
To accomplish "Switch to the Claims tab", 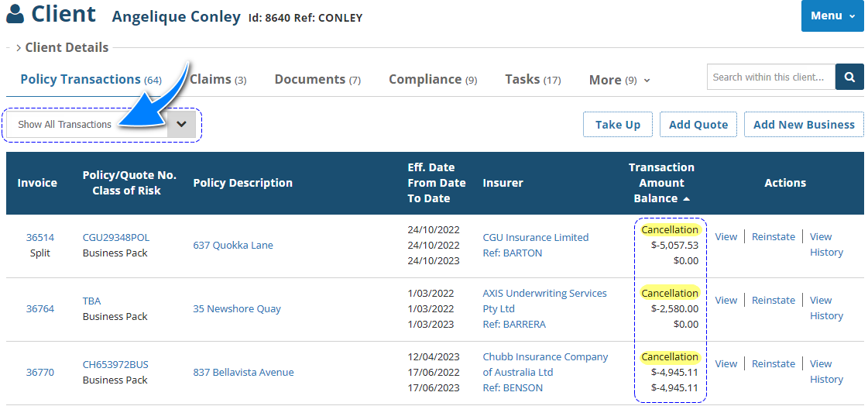I will pyautogui.click(x=218, y=79).
